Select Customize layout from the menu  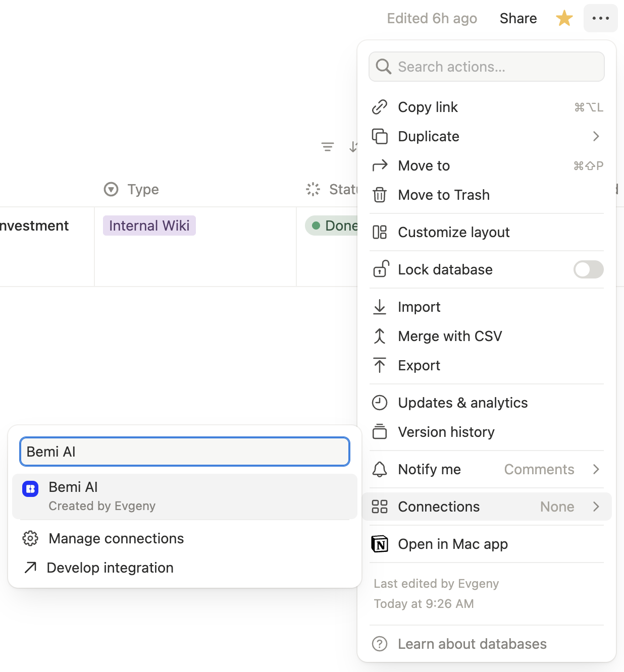click(453, 232)
